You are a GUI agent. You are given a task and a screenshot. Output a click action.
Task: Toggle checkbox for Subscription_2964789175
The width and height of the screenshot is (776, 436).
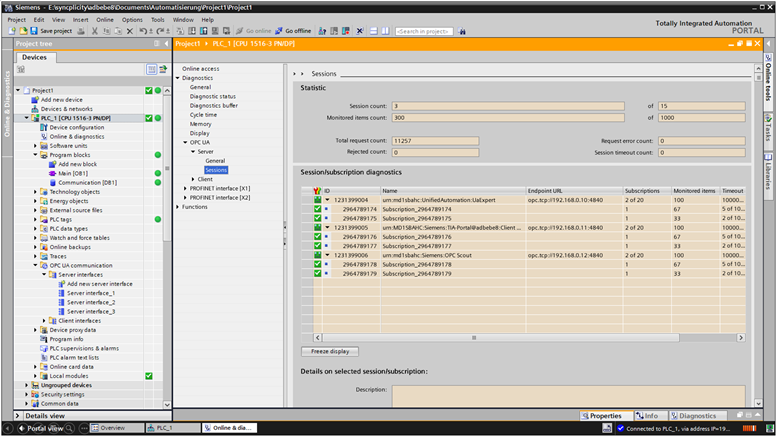[x=318, y=218]
